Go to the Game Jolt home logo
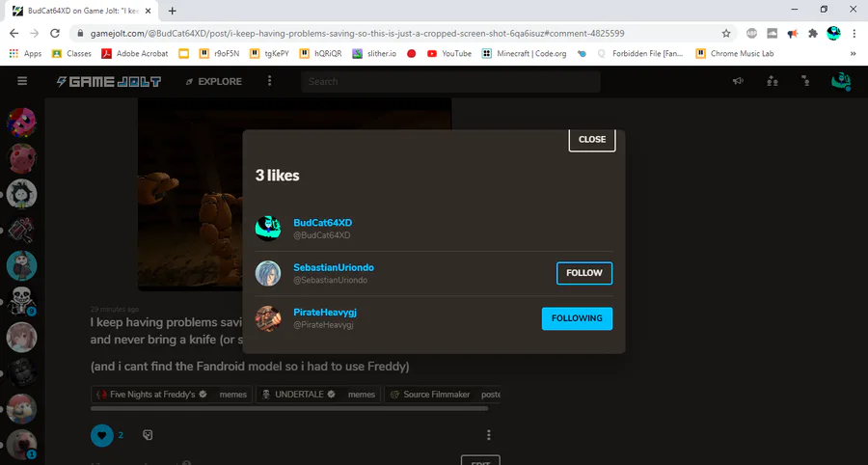Viewport: 868px width, 465px height. click(x=108, y=81)
